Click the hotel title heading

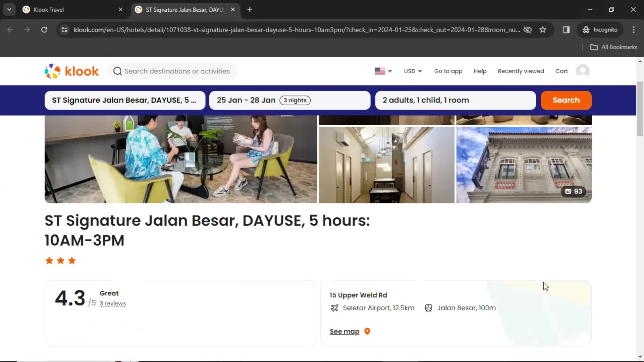pyautogui.click(x=207, y=230)
